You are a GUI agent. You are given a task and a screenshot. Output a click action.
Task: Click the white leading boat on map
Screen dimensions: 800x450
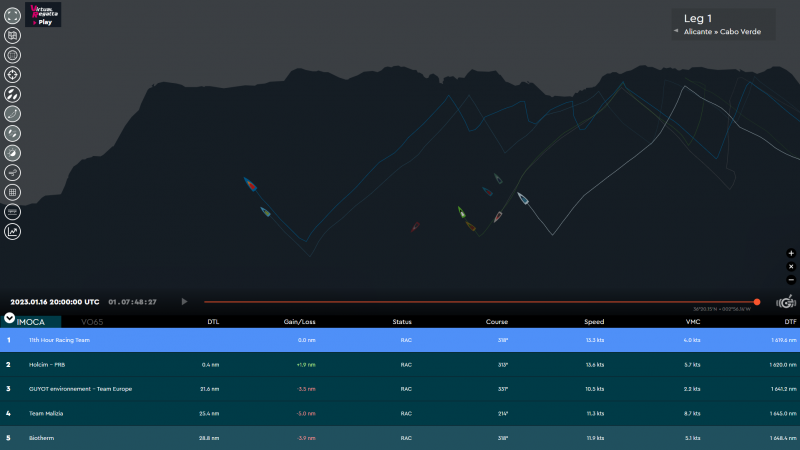click(522, 199)
